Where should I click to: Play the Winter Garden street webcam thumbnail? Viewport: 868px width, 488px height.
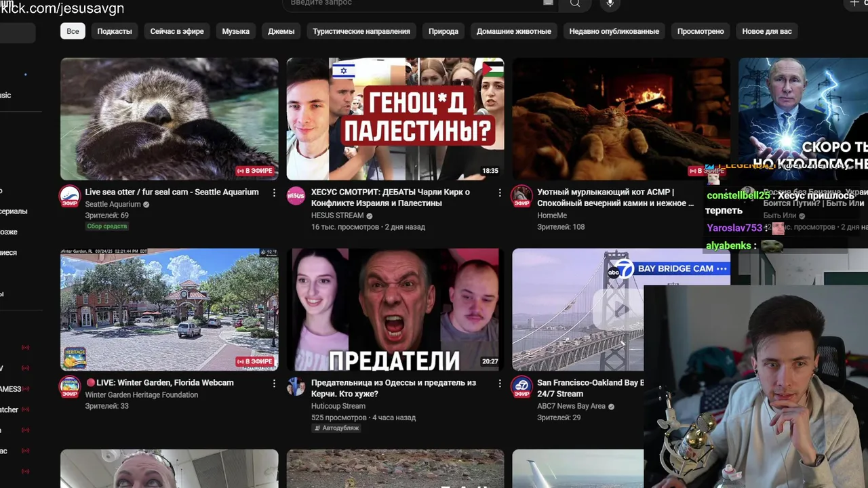[169, 309]
